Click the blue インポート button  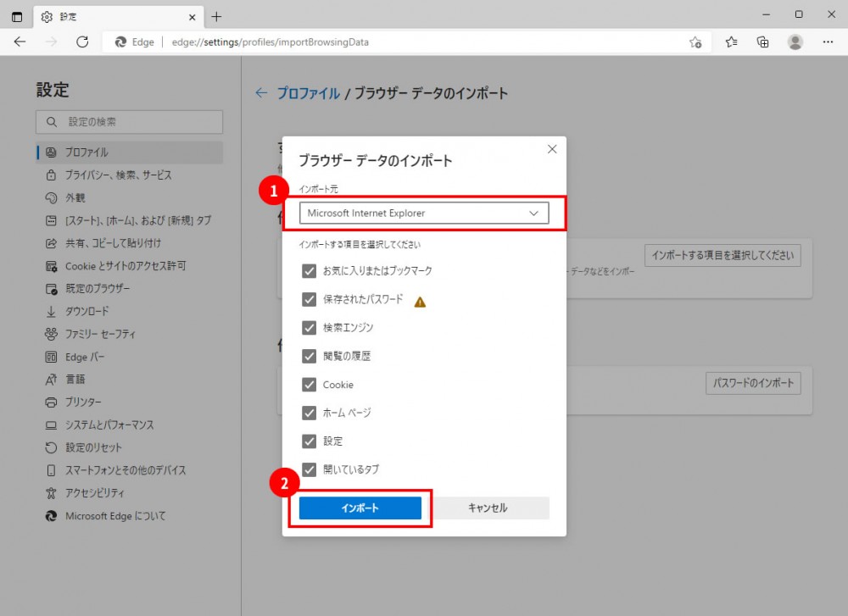360,508
